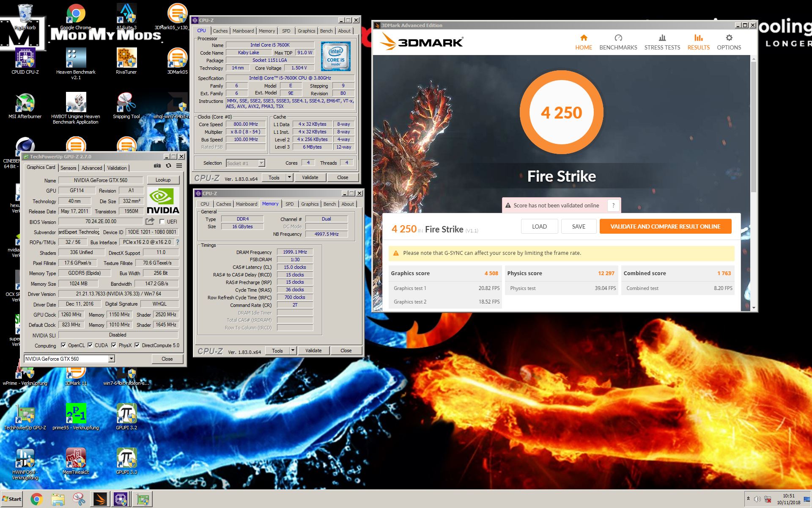Open Windows Explorer from the taskbar

click(x=58, y=500)
